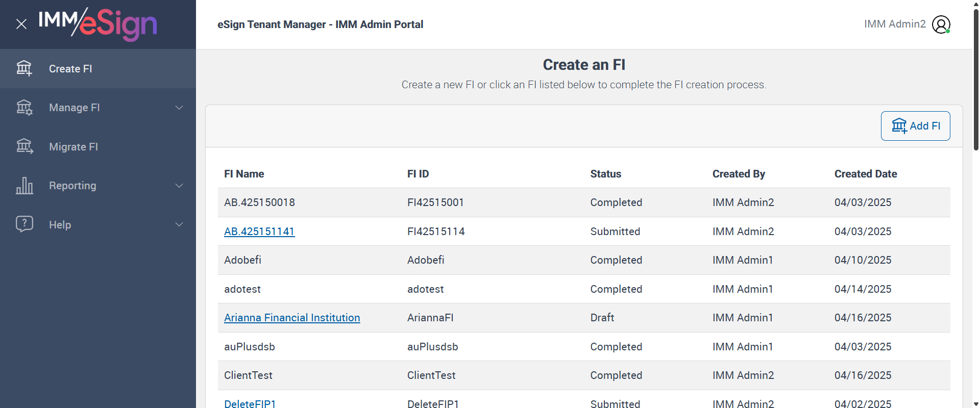Click the scrollbar down arrow
Image resolution: width=980 pixels, height=408 pixels.
976,404
